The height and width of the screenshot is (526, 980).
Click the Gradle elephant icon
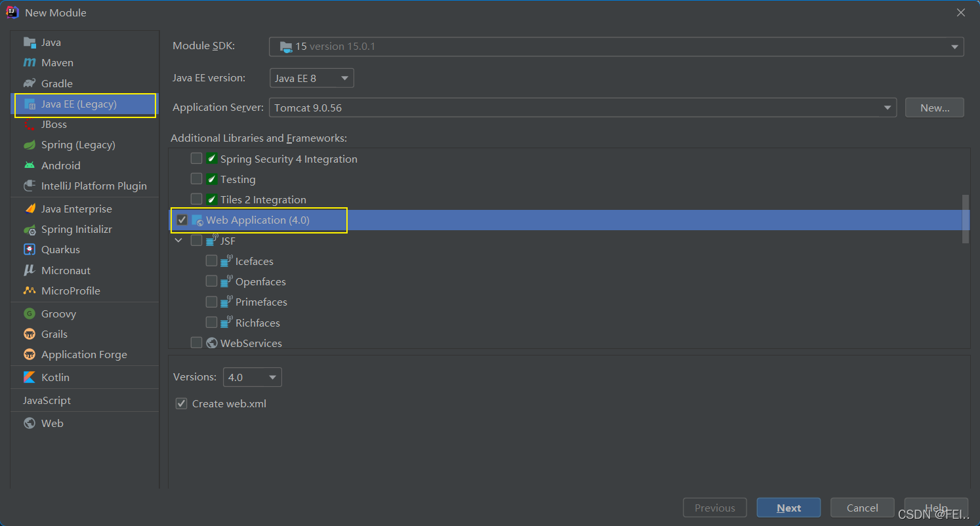point(30,83)
